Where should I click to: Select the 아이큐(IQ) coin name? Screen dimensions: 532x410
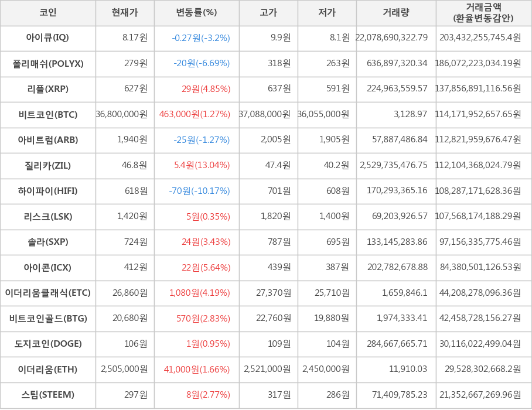click(47, 38)
